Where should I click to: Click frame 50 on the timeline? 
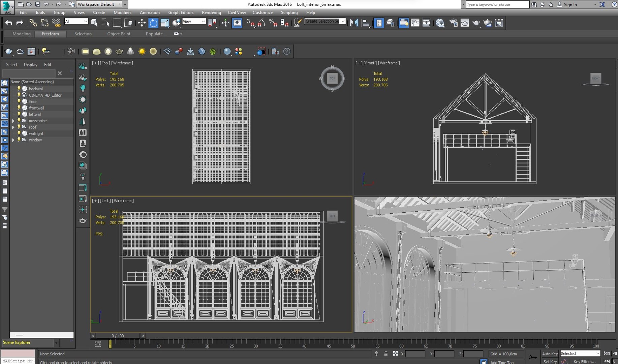coord(353,344)
